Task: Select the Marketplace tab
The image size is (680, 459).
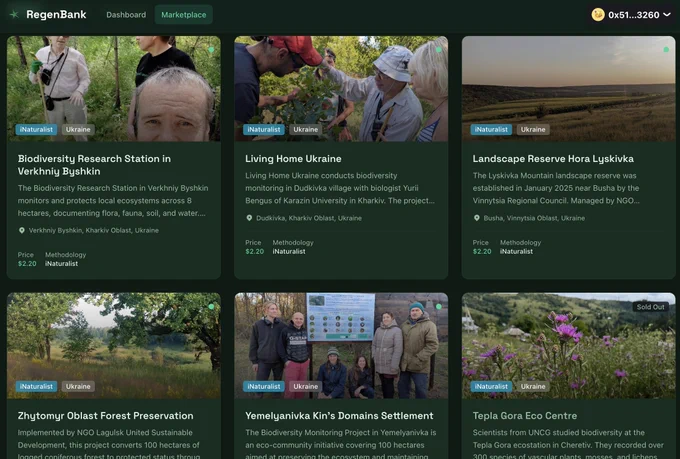Action: (x=184, y=15)
